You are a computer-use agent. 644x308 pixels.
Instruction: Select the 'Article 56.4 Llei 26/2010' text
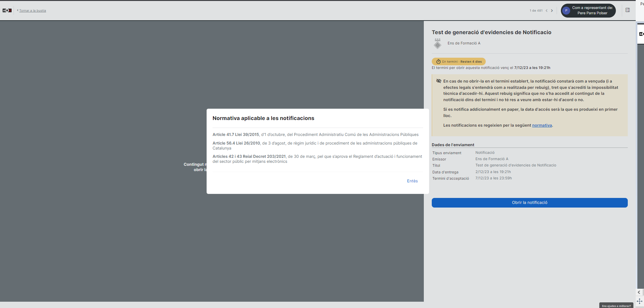point(236,143)
